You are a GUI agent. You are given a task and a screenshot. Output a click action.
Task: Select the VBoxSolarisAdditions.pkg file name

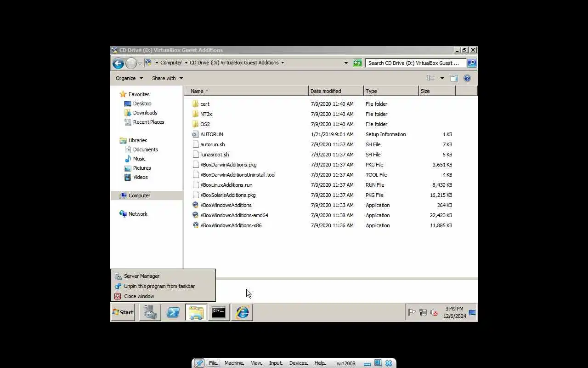tap(228, 195)
